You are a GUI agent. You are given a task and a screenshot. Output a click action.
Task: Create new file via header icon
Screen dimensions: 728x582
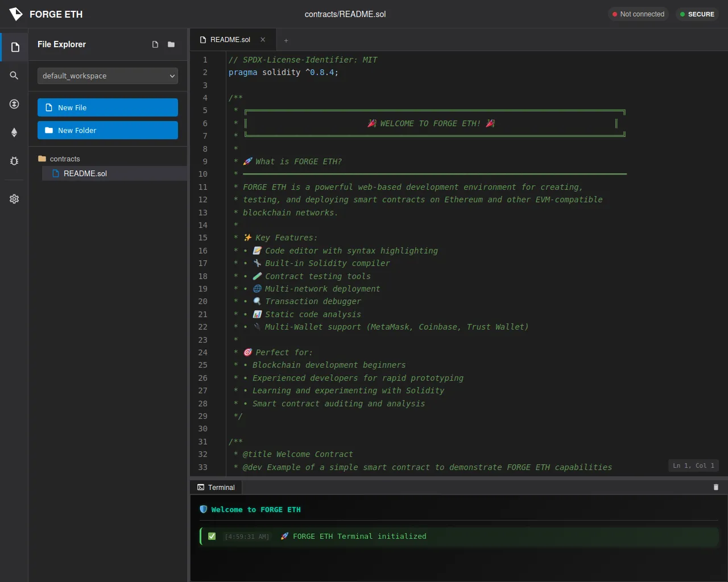tap(155, 44)
